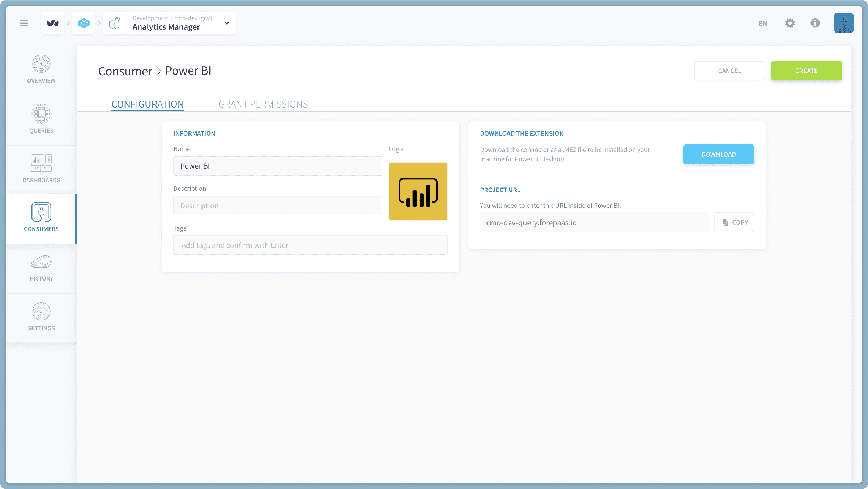This screenshot has width=868, height=489.
Task: Click the Analytics Manager component icon
Action: pos(115,23)
